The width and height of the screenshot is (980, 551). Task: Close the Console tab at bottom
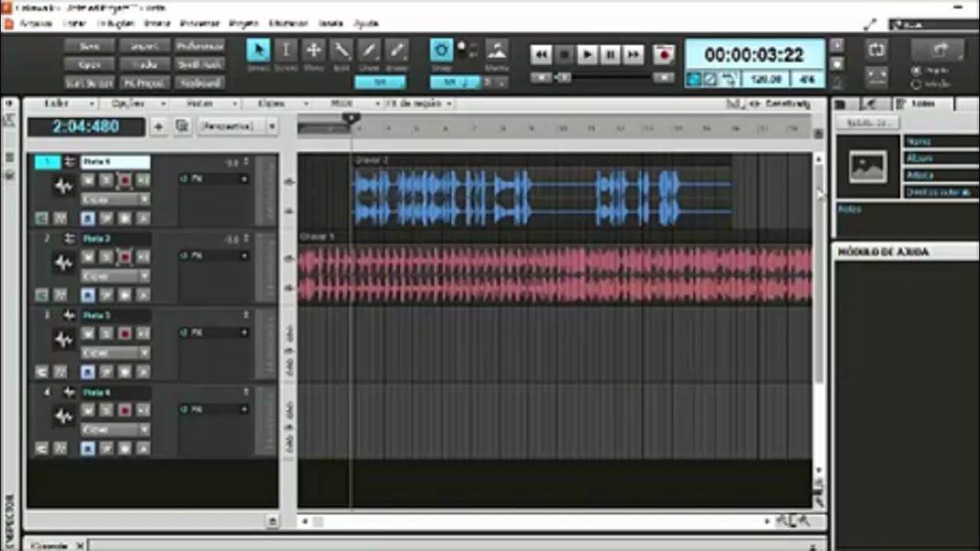click(80, 546)
